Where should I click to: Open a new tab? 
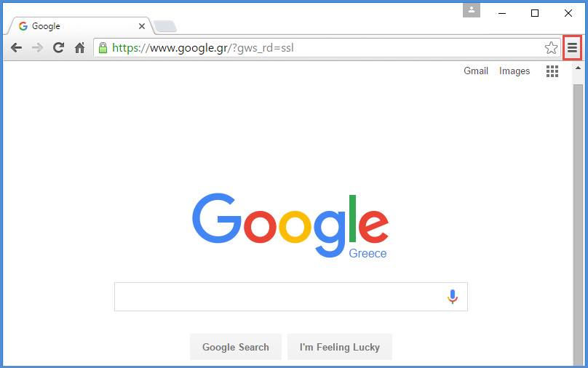[165, 26]
